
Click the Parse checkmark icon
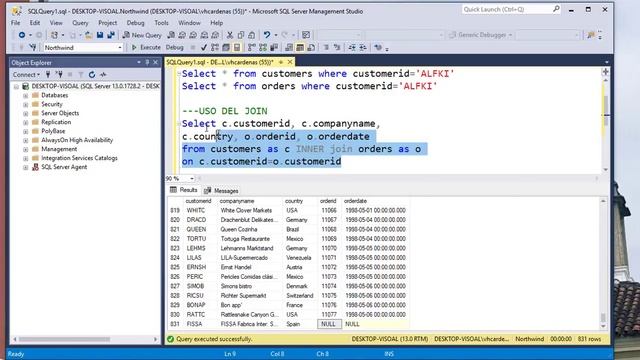coord(204,48)
